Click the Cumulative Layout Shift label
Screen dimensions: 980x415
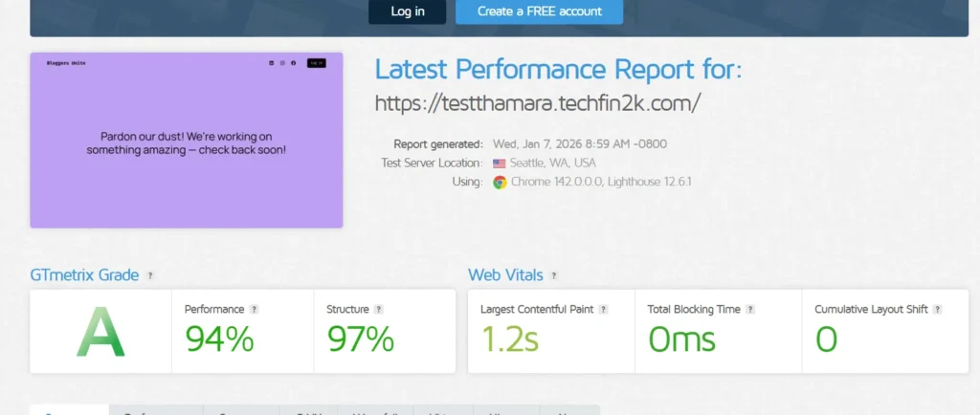coord(871,310)
